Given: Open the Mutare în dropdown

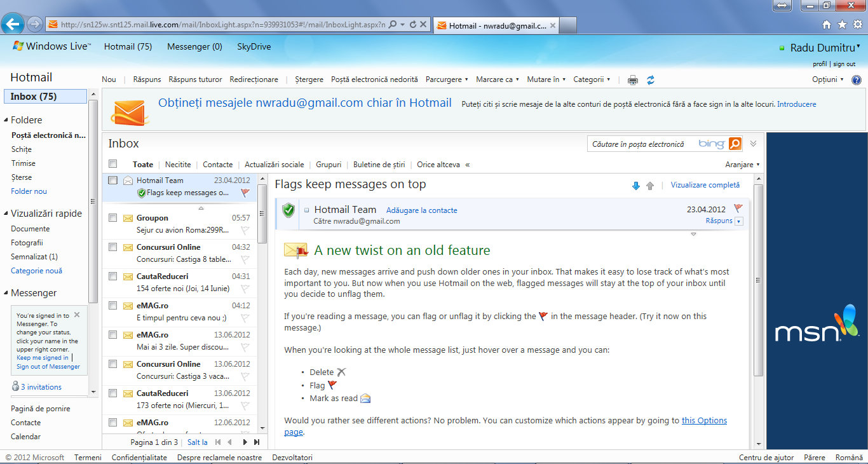Looking at the screenshot, I should click(x=546, y=79).
